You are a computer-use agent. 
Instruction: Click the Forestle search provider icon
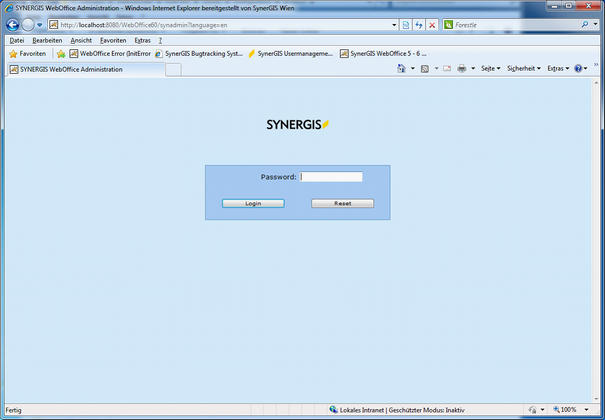pyautogui.click(x=448, y=25)
